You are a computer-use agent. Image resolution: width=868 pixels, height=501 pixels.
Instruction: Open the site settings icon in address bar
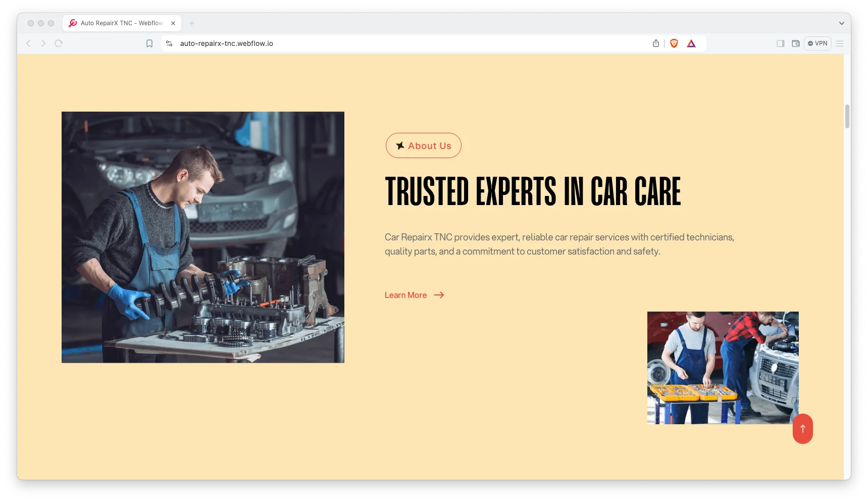coord(169,43)
